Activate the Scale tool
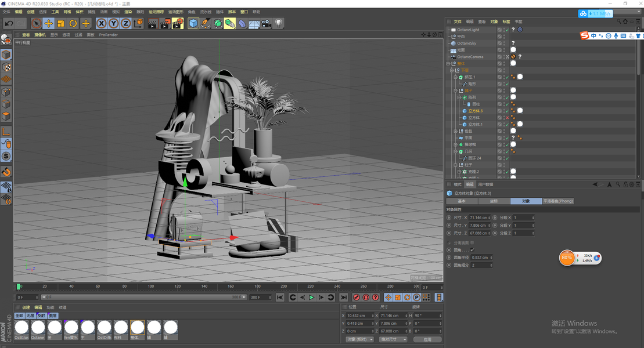The height and width of the screenshot is (348, 644). [x=61, y=23]
